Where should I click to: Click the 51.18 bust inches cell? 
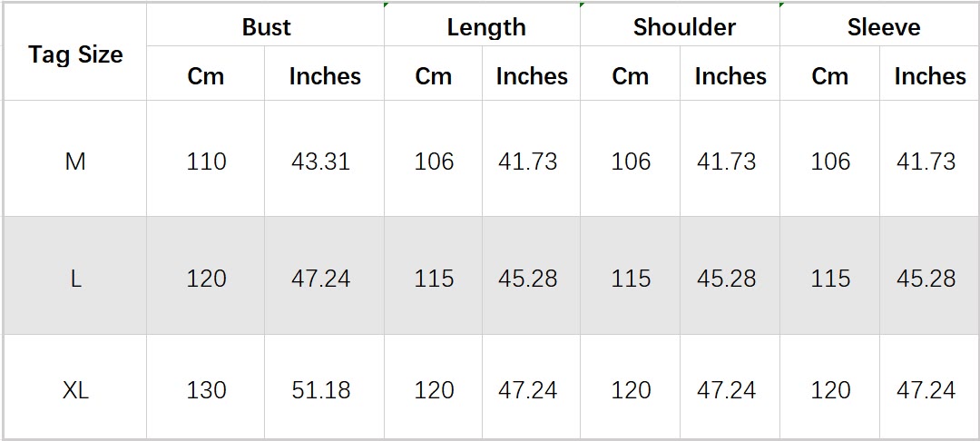[x=320, y=390]
